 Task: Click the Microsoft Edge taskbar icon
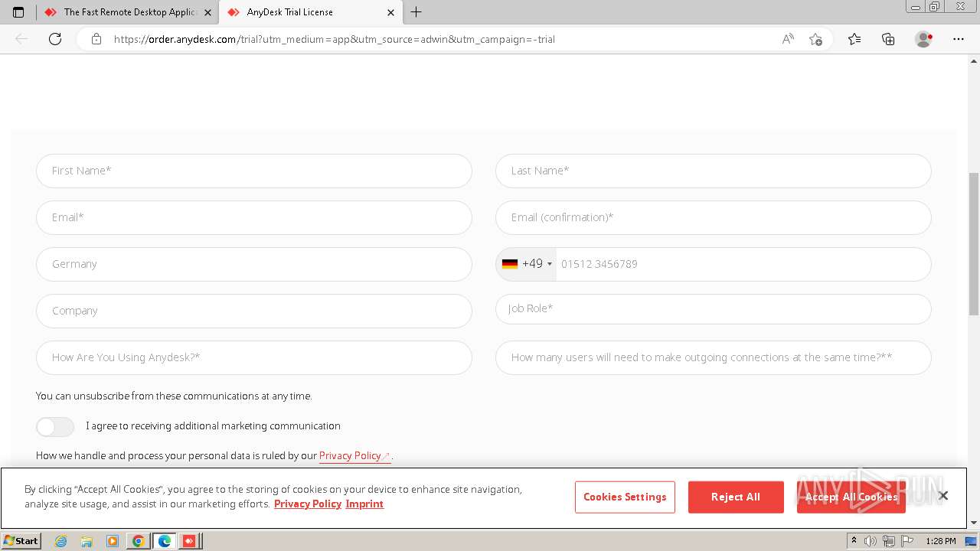[x=164, y=541]
